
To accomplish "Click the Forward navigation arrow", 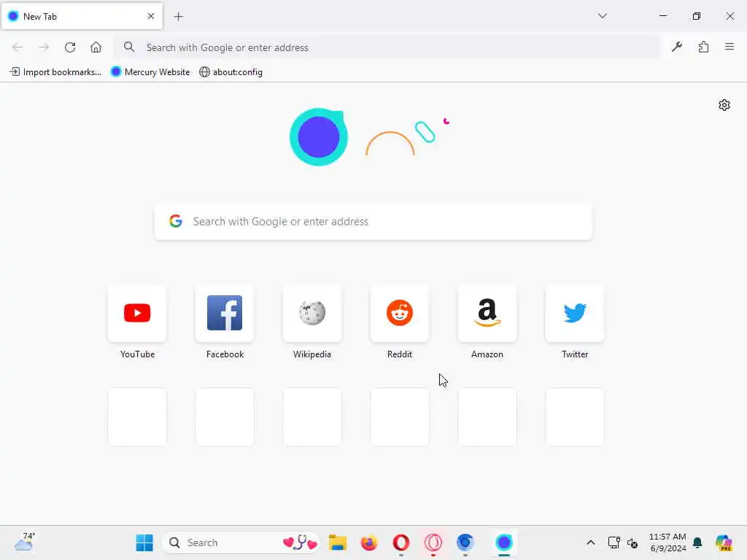I will tap(44, 47).
